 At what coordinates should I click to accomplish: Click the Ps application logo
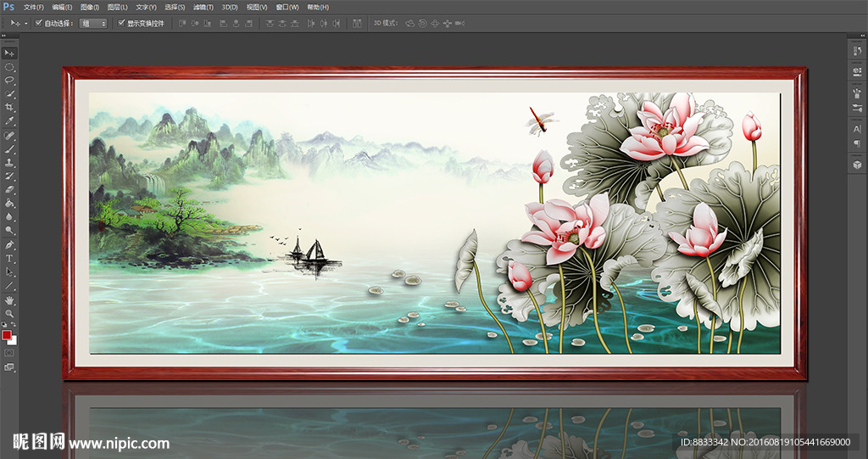(x=8, y=7)
